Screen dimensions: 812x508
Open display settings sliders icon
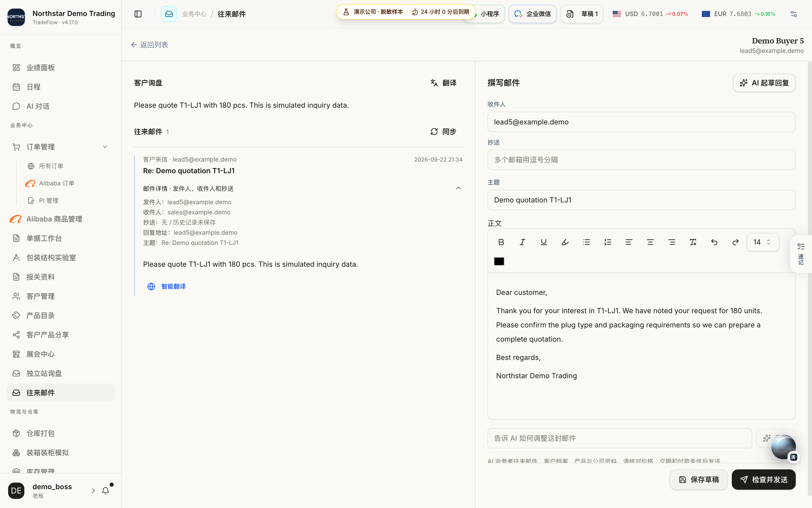point(793,14)
